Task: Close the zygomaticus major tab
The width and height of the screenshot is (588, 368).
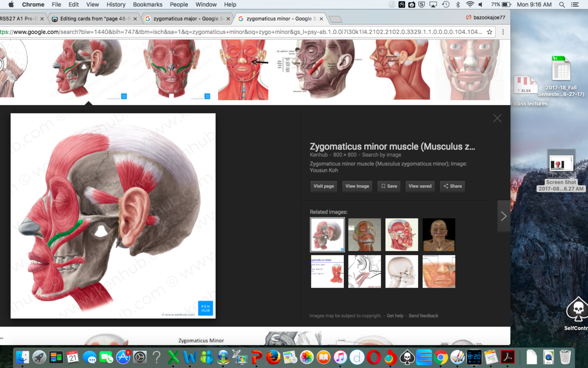Action: pyautogui.click(x=228, y=19)
